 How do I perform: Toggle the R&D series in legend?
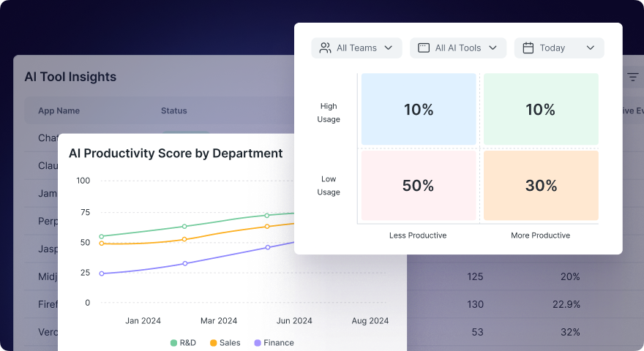pyautogui.click(x=183, y=342)
